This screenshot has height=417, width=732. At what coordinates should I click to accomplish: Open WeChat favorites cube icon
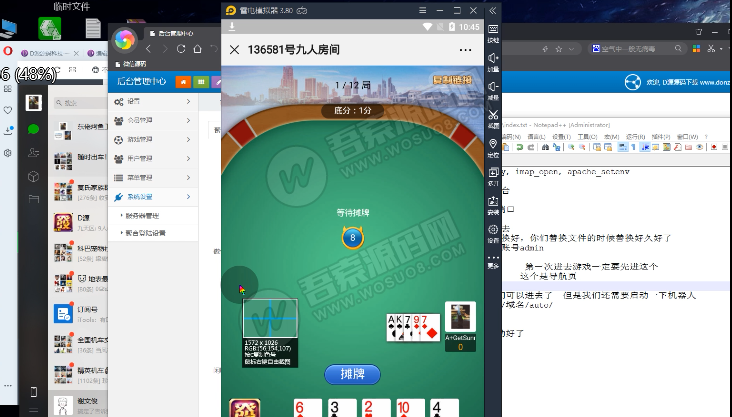(33, 177)
